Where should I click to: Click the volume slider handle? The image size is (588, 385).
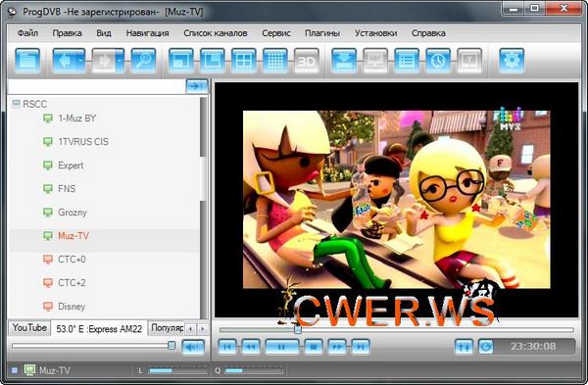click(171, 345)
